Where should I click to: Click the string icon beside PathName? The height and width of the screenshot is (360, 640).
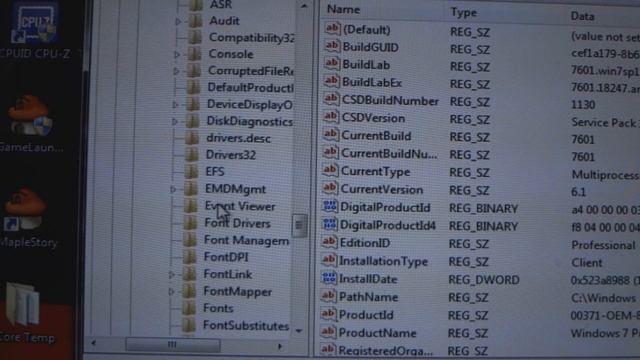point(329,296)
